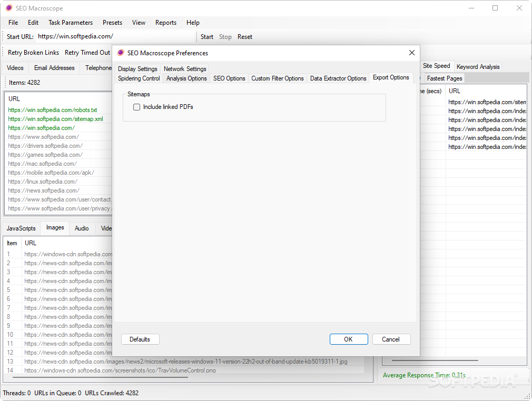Open the Fastest Pages tab
This screenshot has height=401, width=532.
pos(445,78)
